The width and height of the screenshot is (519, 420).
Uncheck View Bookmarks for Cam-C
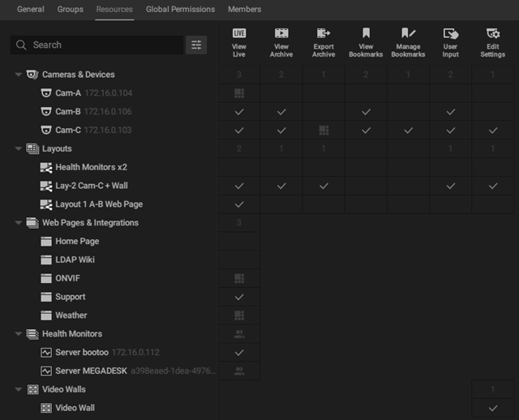click(366, 130)
